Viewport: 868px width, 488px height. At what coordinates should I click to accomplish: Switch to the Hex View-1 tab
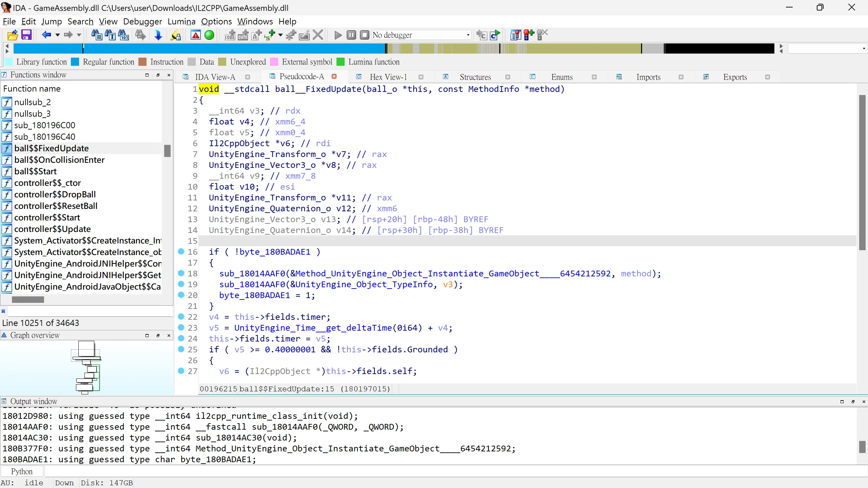[388, 77]
